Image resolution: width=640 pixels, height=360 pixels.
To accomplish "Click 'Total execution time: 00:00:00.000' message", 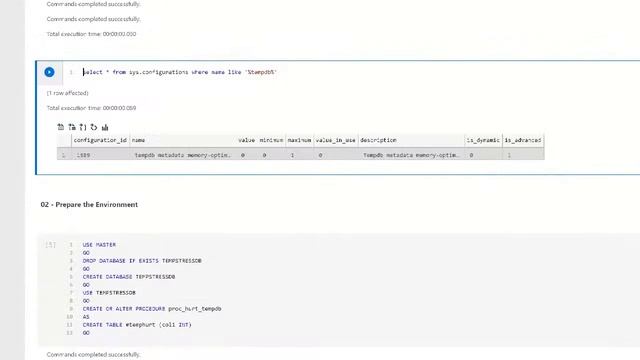I will tap(91, 34).
